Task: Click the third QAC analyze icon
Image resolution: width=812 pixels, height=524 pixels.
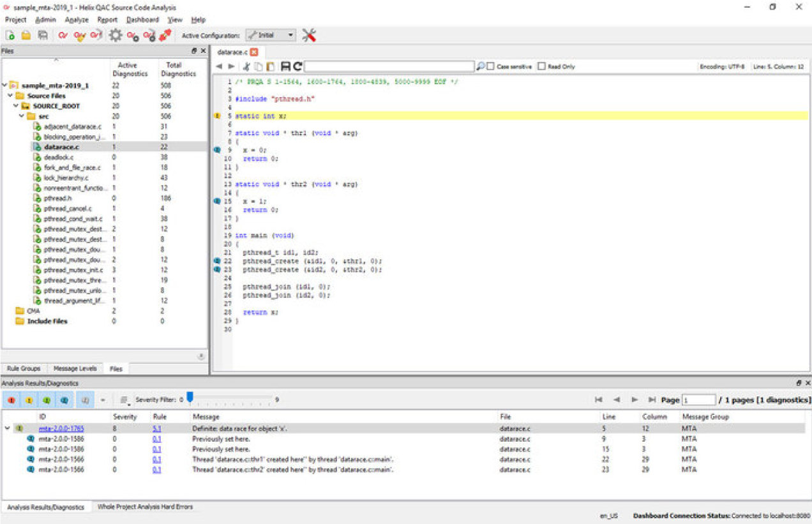Action: click(x=96, y=36)
